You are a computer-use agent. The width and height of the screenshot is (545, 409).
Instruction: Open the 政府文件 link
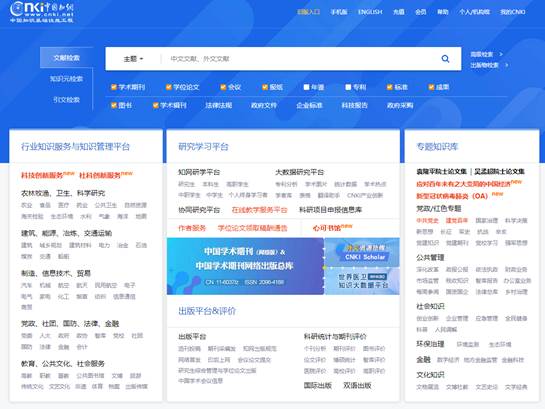click(x=264, y=105)
